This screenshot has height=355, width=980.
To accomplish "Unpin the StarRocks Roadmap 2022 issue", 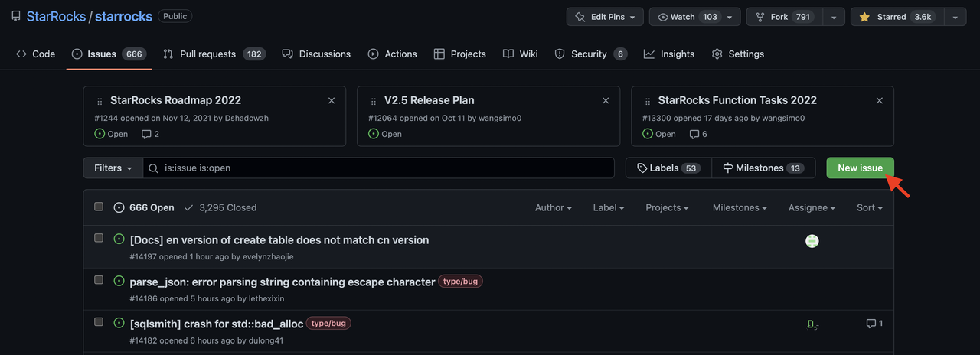I will coord(332,100).
